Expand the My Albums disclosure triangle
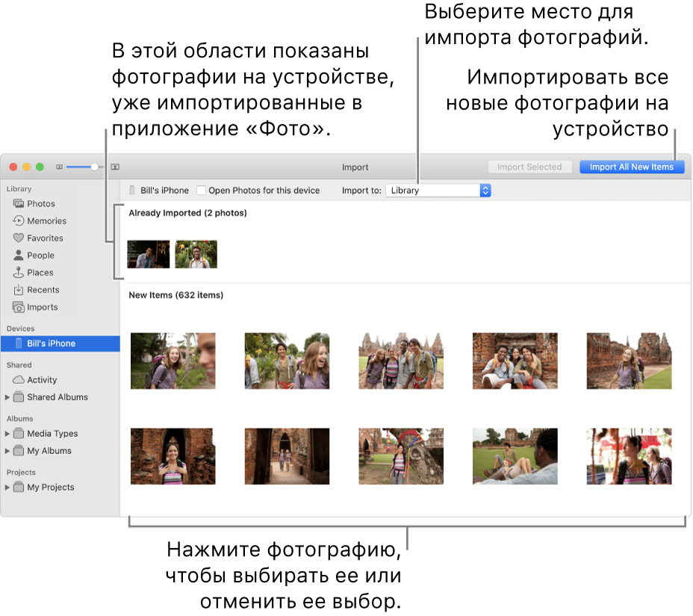Screen dimensions: 693x616 7,451
